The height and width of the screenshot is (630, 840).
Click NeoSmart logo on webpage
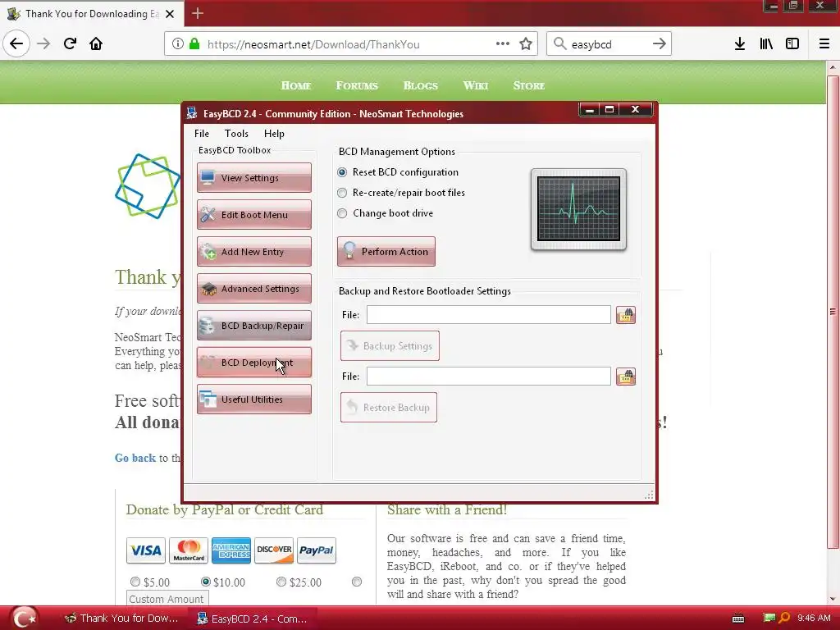tap(148, 186)
